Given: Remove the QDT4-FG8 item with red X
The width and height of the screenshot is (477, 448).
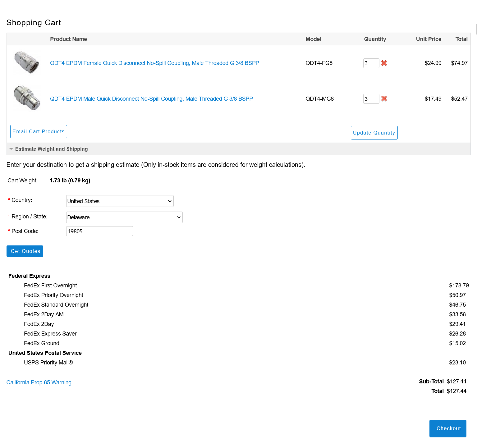Looking at the screenshot, I should [x=384, y=63].
